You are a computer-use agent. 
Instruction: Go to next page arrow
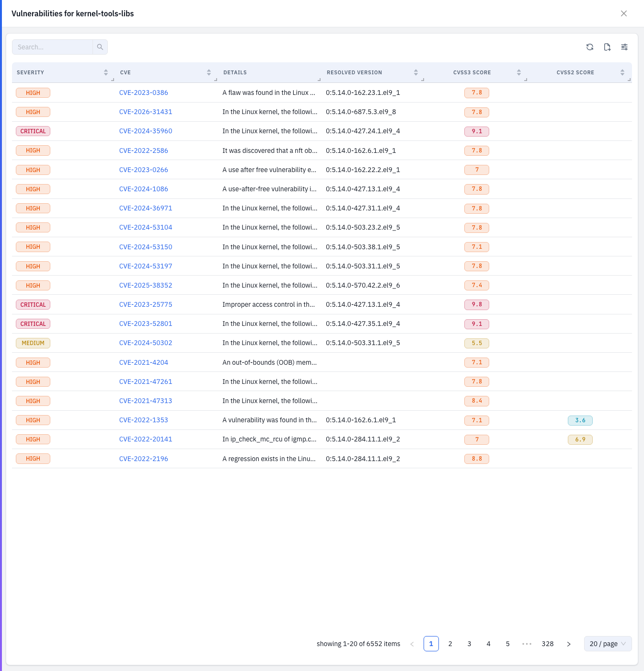pyautogui.click(x=569, y=644)
